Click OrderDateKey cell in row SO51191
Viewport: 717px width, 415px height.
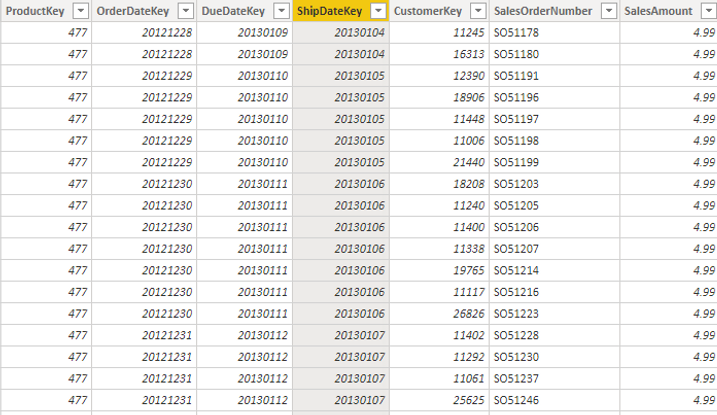click(144, 76)
